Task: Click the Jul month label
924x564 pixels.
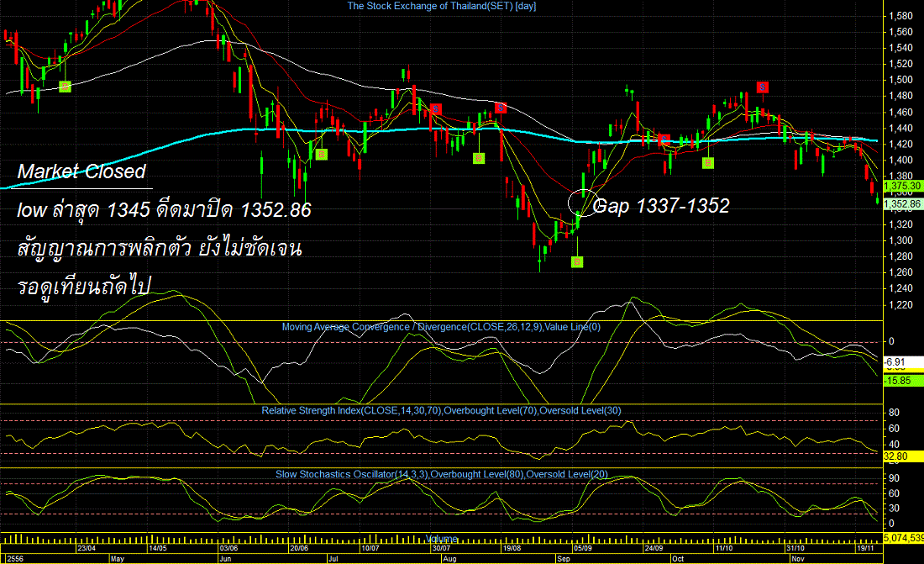Action: 333,559
